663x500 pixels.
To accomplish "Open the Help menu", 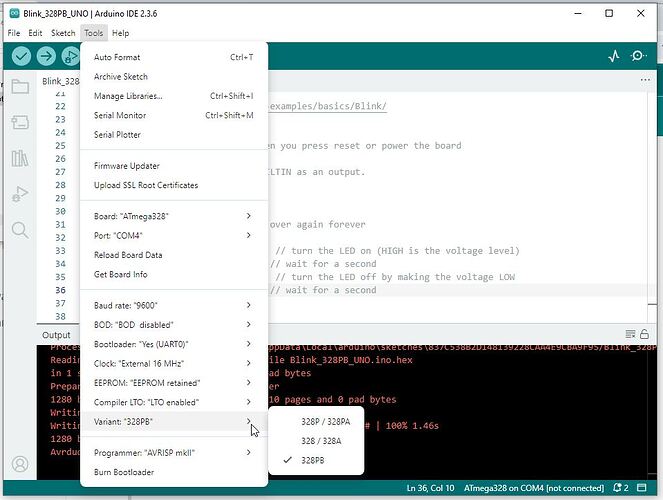I will (121, 33).
